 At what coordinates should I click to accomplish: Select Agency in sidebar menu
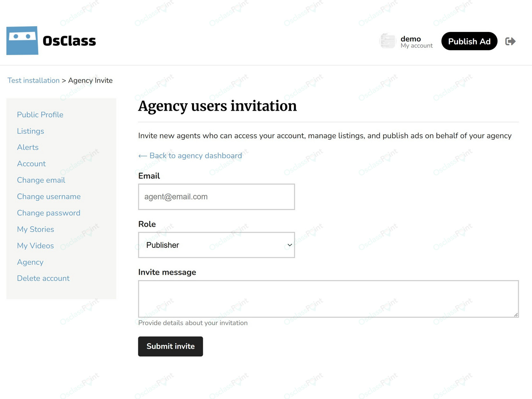pos(30,262)
